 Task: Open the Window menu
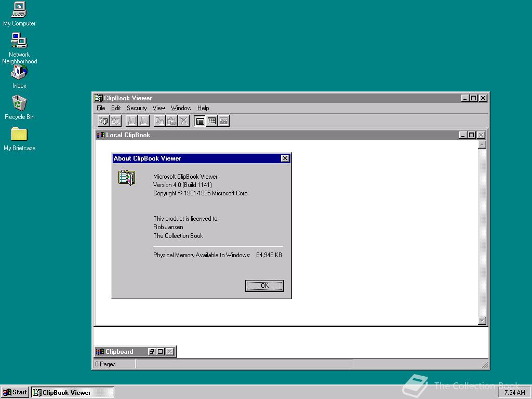[x=181, y=108]
